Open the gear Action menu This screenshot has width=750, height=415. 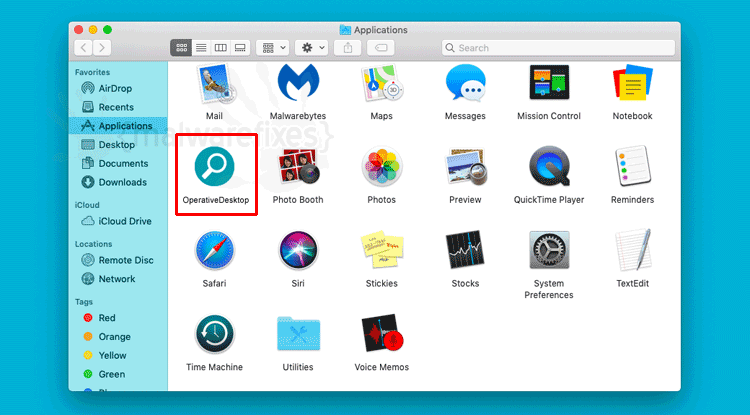pyautogui.click(x=311, y=48)
